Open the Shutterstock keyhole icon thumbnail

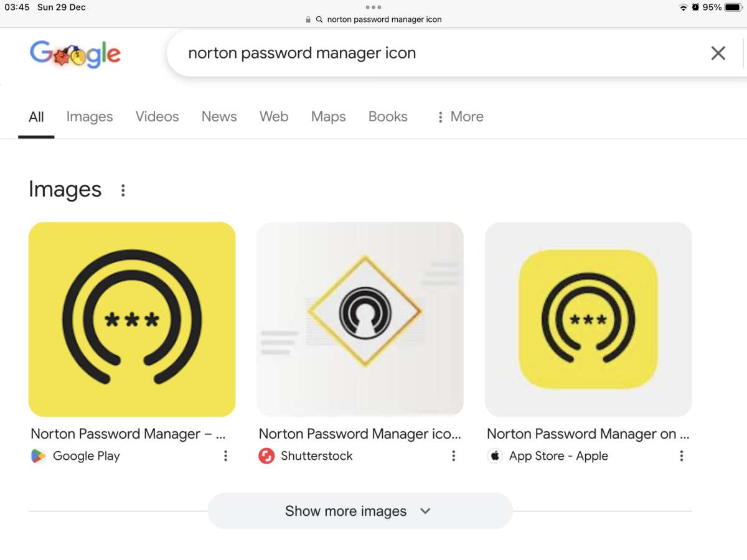[360, 319]
